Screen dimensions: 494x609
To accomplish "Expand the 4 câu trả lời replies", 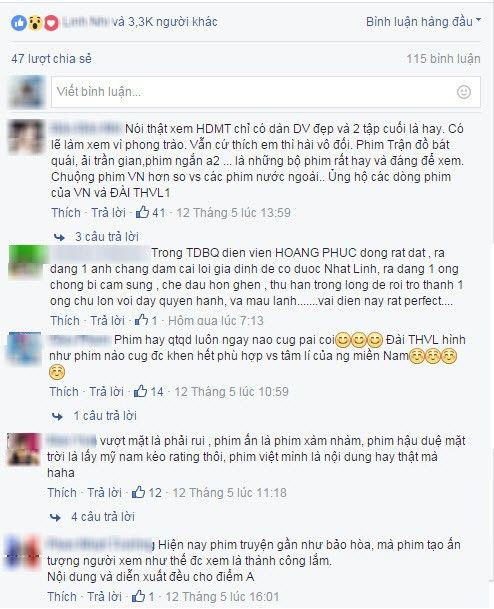I will click(x=103, y=517).
